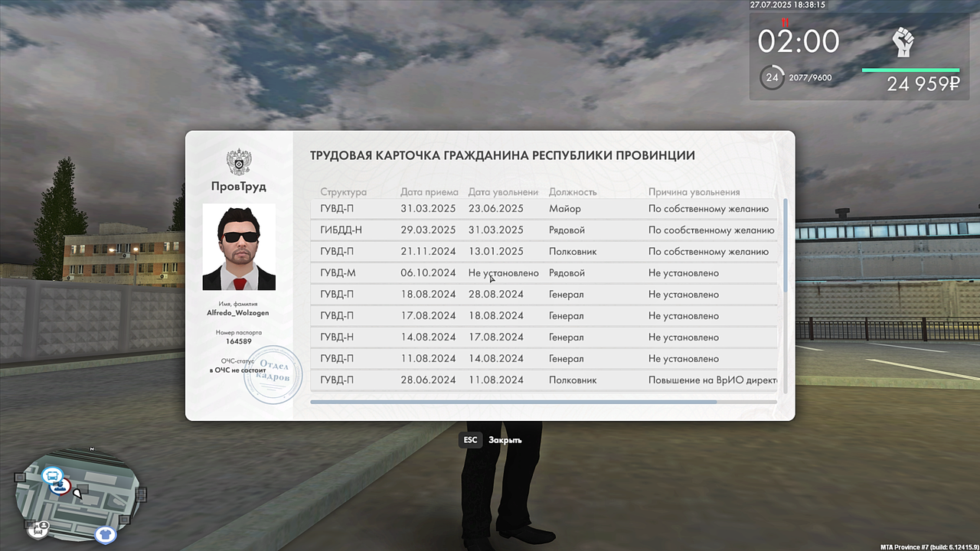Click the fist weapon icon in HUD
Image resolution: width=980 pixels, height=551 pixels.
point(903,41)
